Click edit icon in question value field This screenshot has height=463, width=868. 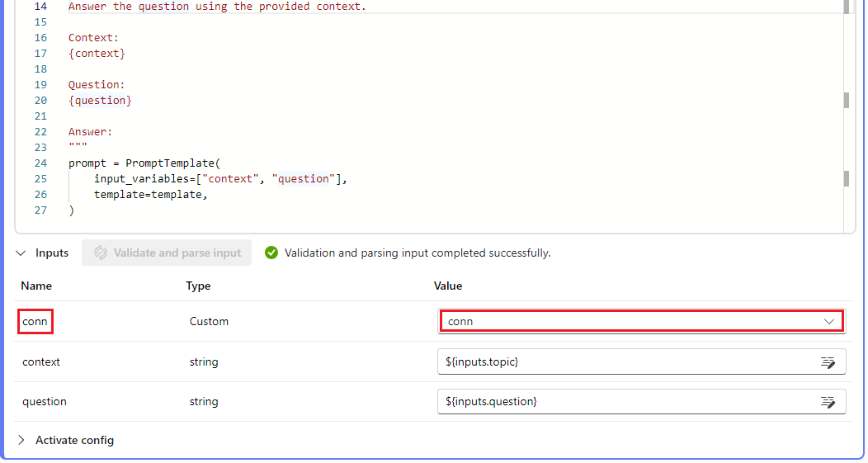(828, 402)
